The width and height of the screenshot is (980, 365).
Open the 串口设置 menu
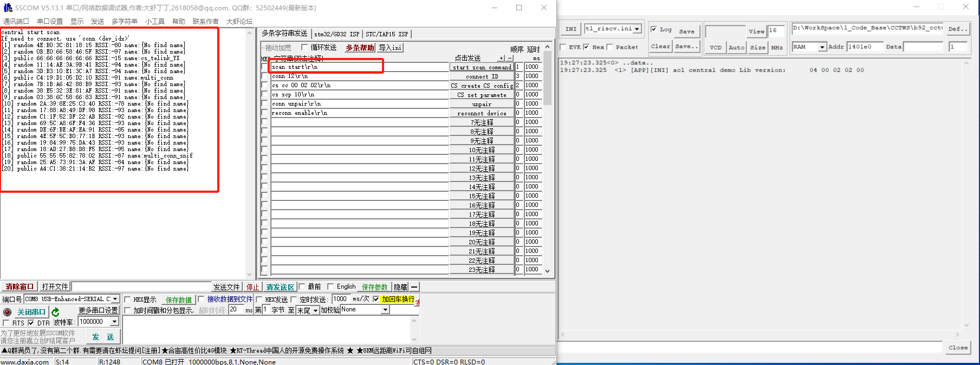coord(50,21)
